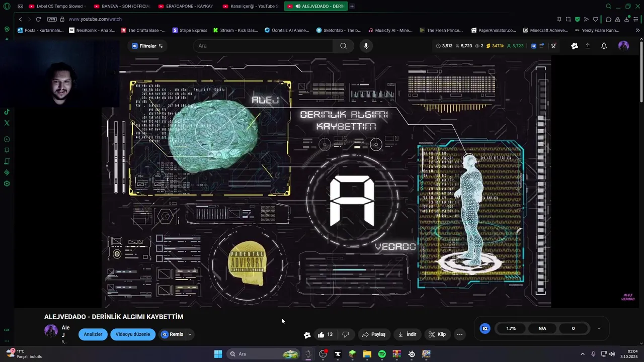Open File Explorer from the taskbar
The height and width of the screenshot is (362, 644).
(367, 354)
